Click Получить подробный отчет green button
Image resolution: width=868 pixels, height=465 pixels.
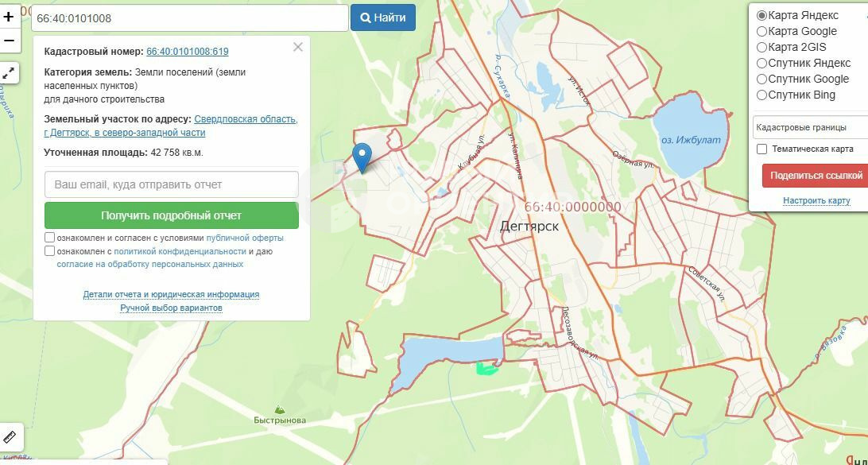coord(171,215)
